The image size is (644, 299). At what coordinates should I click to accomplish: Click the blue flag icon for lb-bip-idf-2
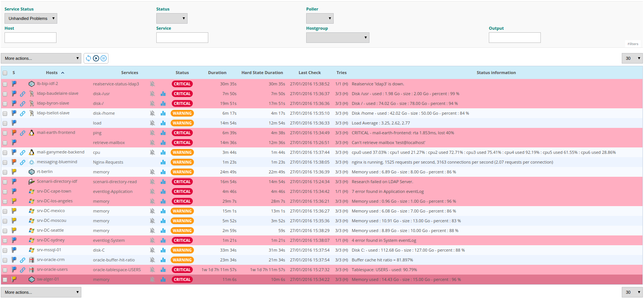click(x=14, y=84)
